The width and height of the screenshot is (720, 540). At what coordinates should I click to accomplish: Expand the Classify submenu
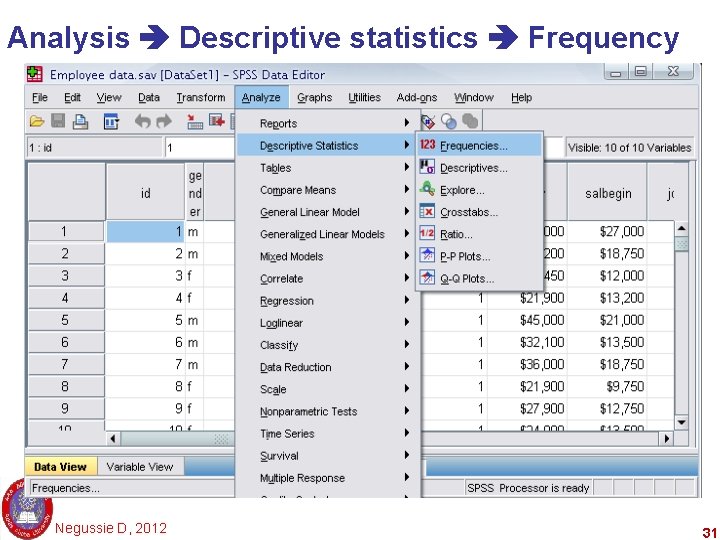(x=328, y=345)
